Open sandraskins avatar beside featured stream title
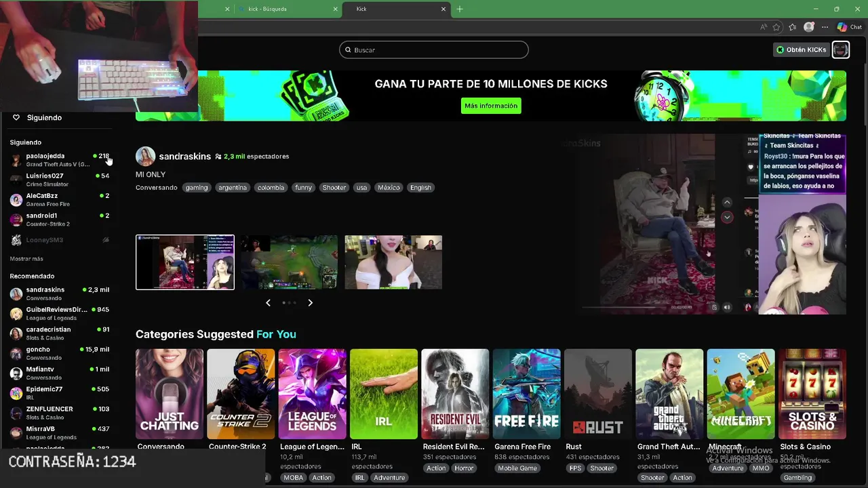 145,157
